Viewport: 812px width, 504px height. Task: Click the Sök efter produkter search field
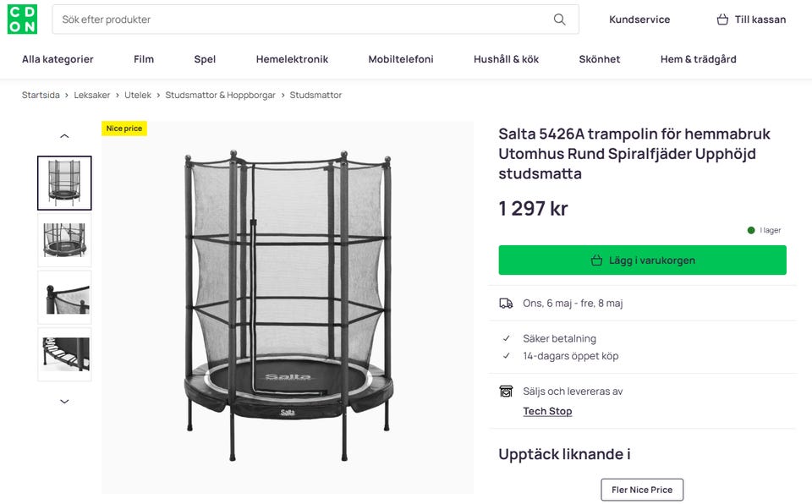click(x=254, y=19)
